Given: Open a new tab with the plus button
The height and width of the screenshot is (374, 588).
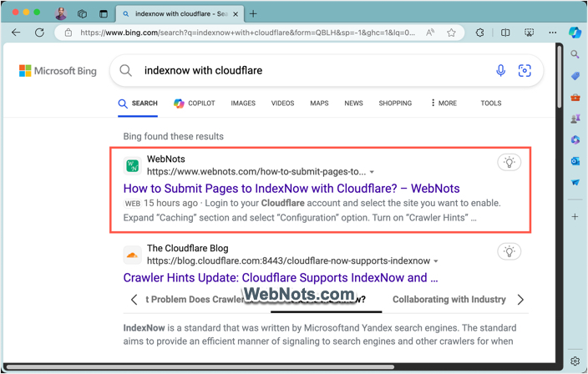Looking at the screenshot, I should [x=253, y=14].
